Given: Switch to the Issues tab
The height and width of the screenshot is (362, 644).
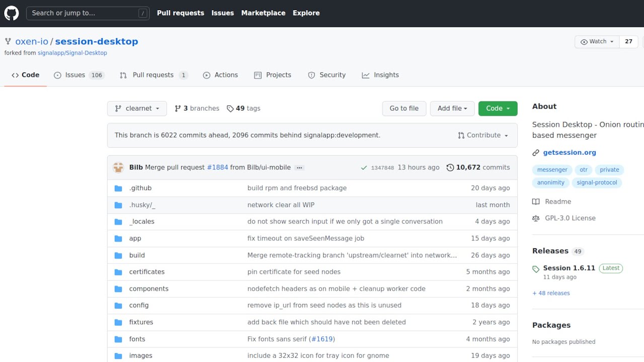Looking at the screenshot, I should tap(78, 75).
